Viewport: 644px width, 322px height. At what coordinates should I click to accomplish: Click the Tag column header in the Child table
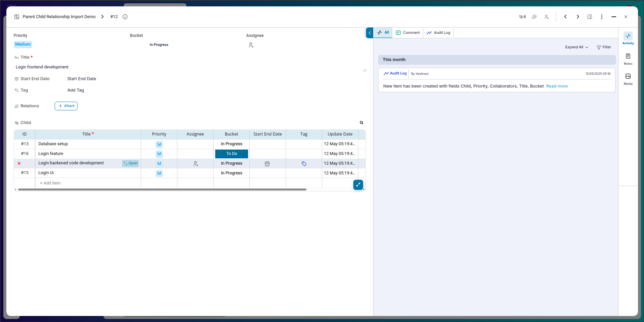[304, 134]
